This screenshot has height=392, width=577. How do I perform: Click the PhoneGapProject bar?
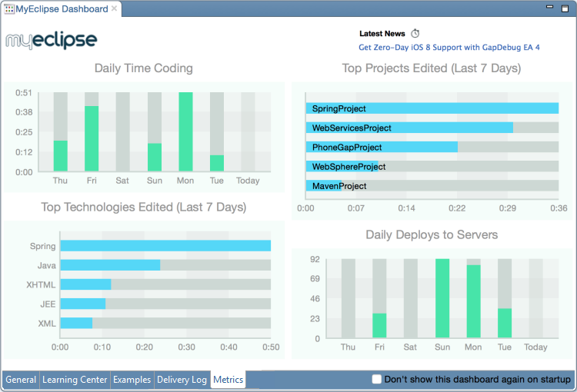pos(382,147)
